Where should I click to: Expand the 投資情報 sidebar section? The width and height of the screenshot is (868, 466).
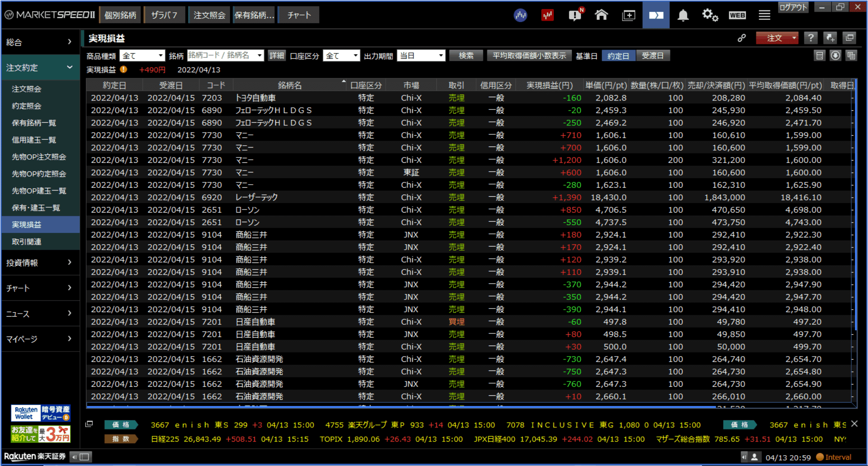[40, 263]
